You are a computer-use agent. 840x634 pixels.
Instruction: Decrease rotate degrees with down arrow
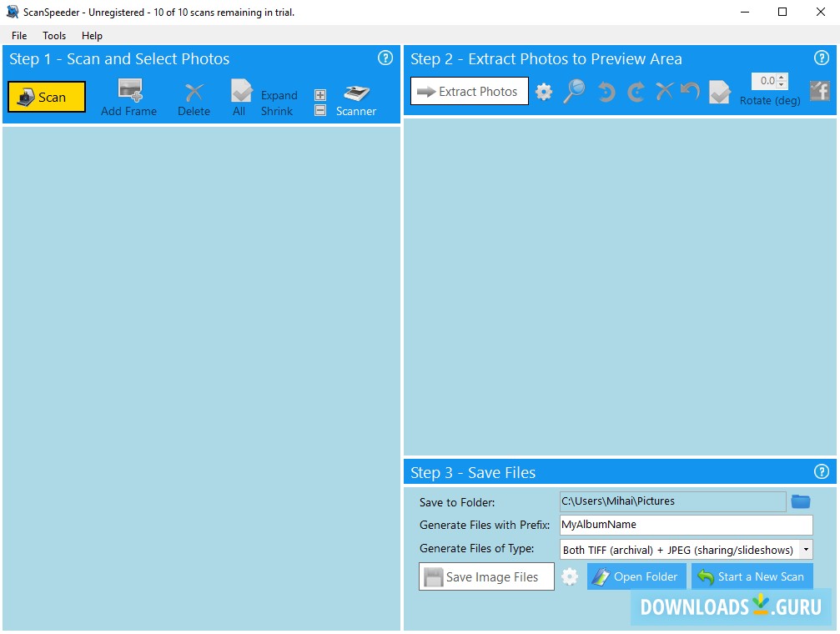pyautogui.click(x=782, y=85)
